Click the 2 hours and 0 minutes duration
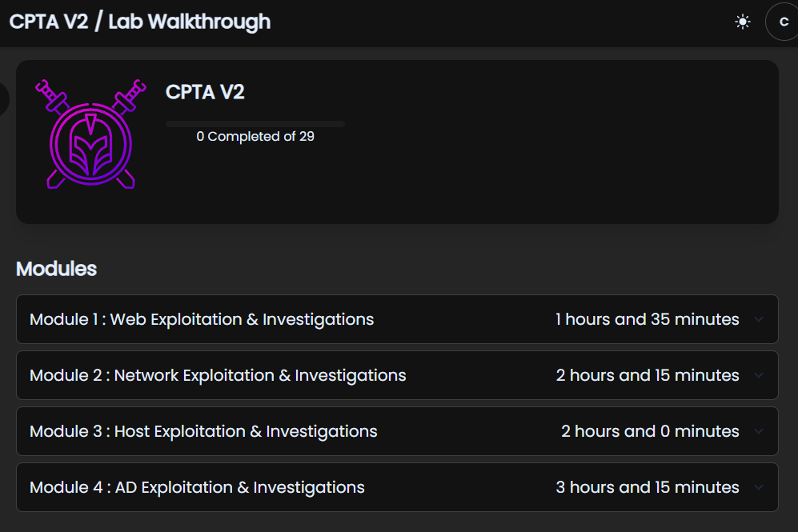The height and width of the screenshot is (532, 798). click(x=650, y=431)
